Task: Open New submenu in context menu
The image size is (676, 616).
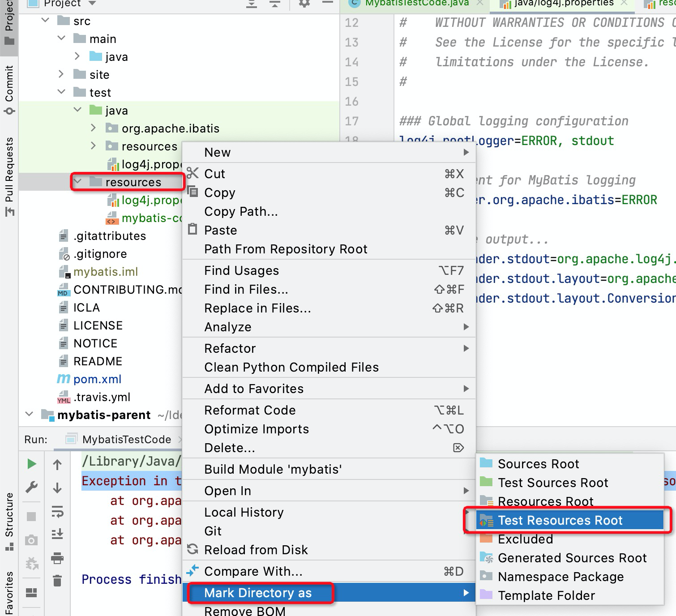Action: point(329,152)
